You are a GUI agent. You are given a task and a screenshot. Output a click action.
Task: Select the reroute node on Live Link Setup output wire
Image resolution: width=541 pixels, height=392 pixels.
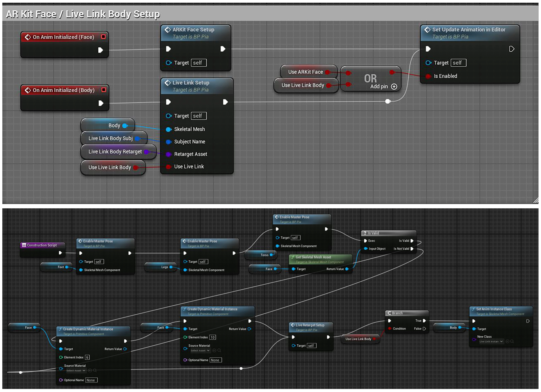click(388, 101)
